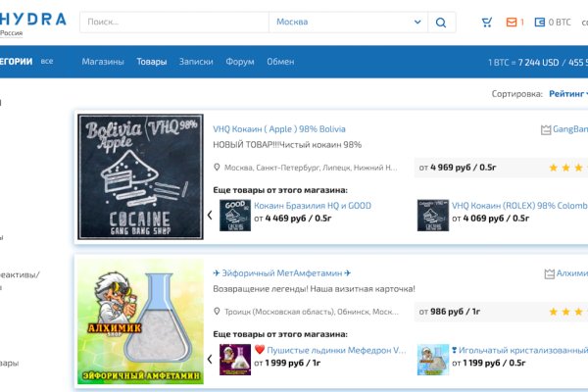Viewport: 588px width, 392px height.
Task: Open the Форум tab
Action: click(240, 62)
